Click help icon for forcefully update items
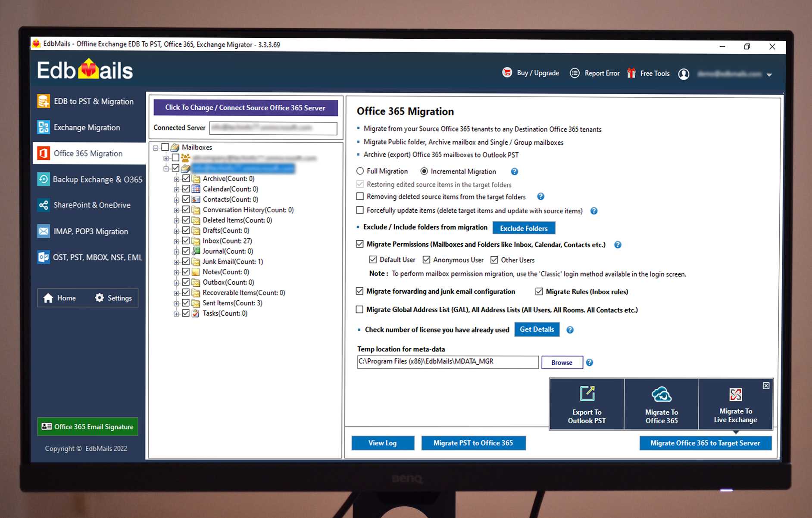 594,211
